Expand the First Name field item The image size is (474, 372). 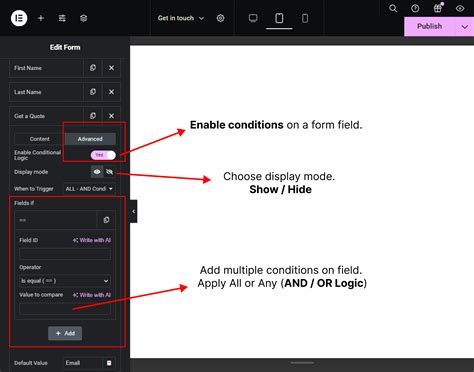(x=46, y=68)
